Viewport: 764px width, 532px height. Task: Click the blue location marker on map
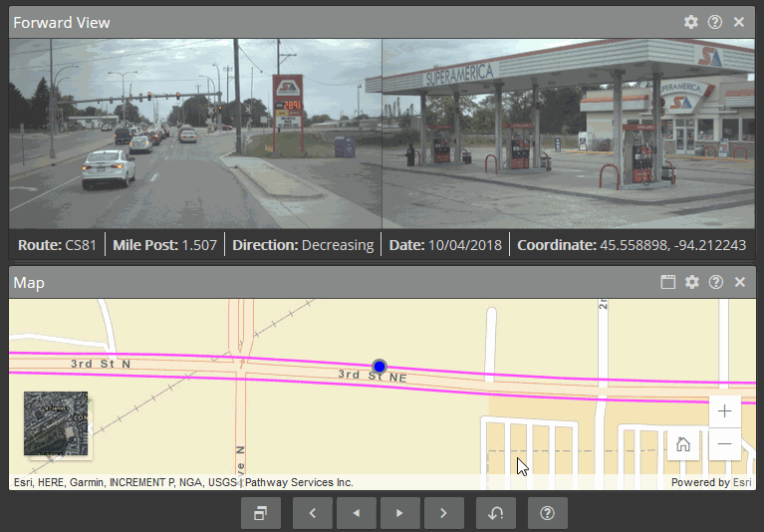click(x=379, y=367)
